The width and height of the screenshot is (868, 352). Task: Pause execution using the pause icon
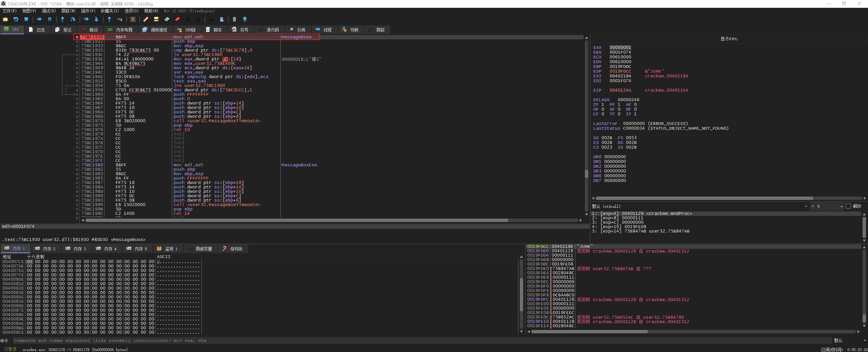pos(50,19)
